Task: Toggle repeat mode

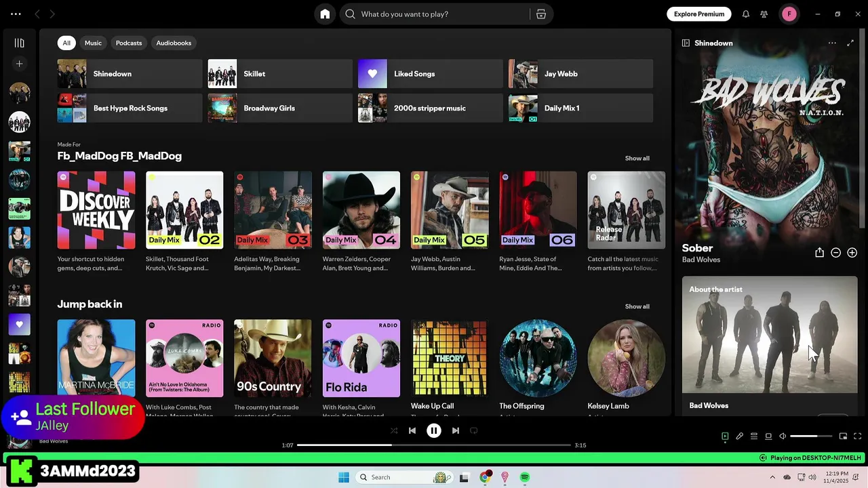Action: [474, 430]
